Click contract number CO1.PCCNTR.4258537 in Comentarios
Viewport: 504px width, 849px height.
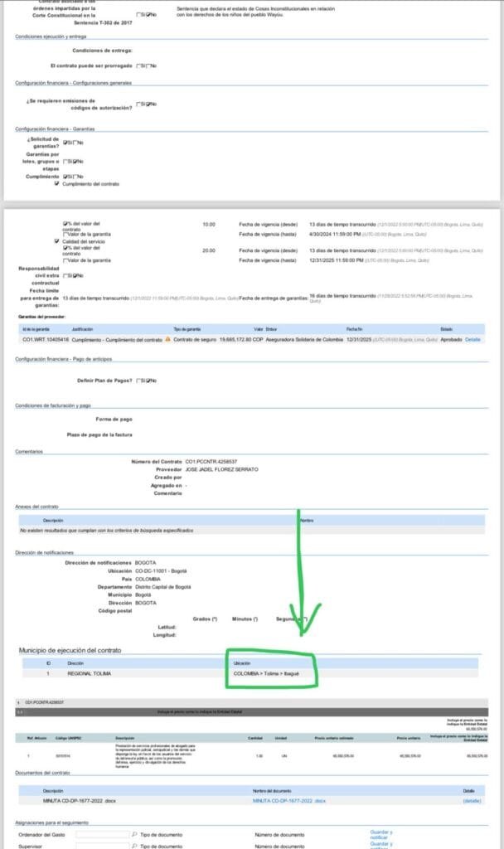point(211,462)
